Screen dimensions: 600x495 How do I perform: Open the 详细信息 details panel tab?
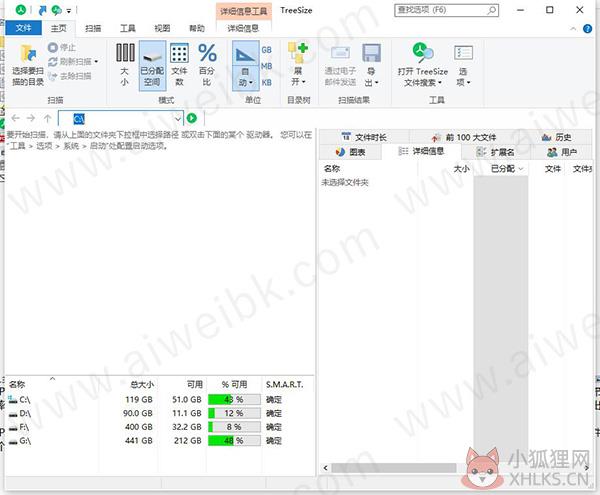pos(421,151)
